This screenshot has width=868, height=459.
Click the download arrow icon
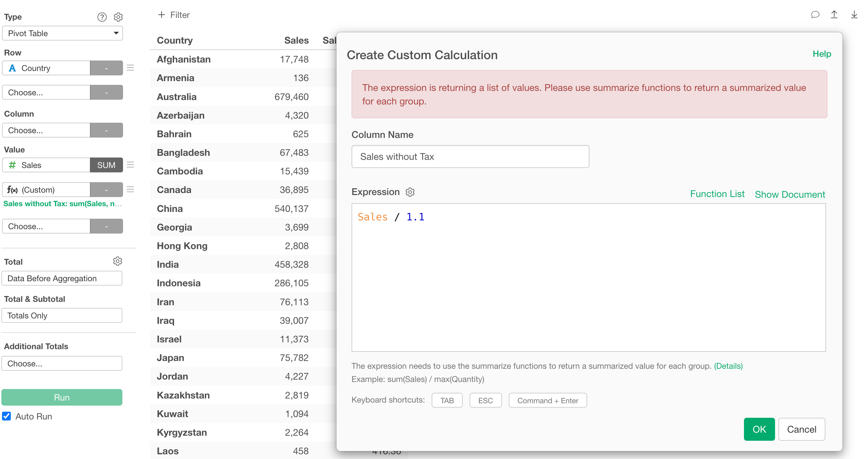point(854,15)
